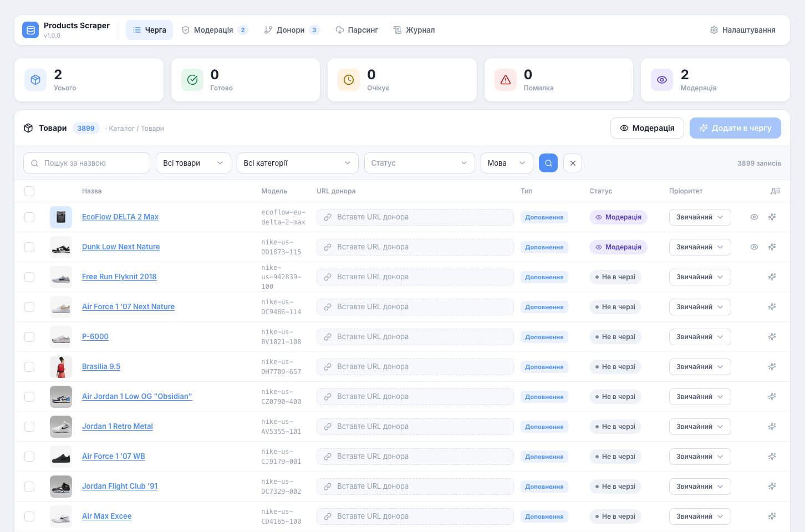
Task: Click the Products Scraper logo icon
Action: (x=30, y=30)
